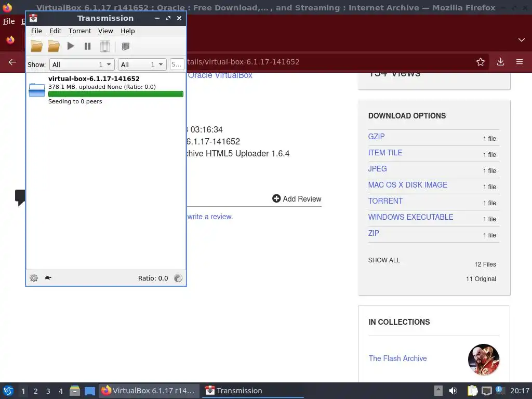Click taskbar clock 20:17
The image size is (532, 399).
point(520,391)
